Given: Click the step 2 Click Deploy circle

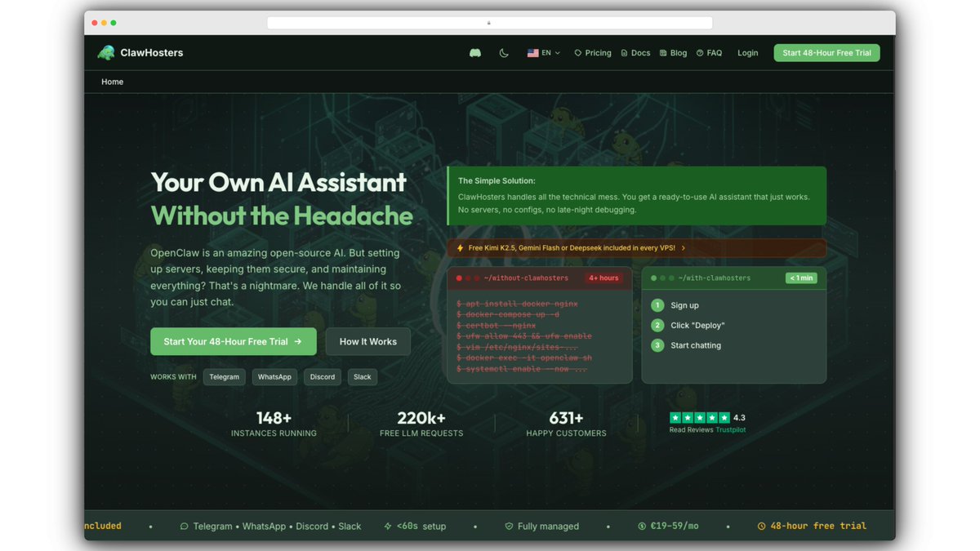Looking at the screenshot, I should [657, 325].
